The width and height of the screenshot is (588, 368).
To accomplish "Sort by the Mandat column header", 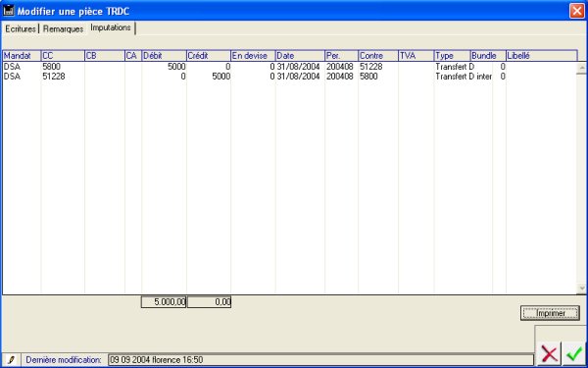I will tap(22, 56).
